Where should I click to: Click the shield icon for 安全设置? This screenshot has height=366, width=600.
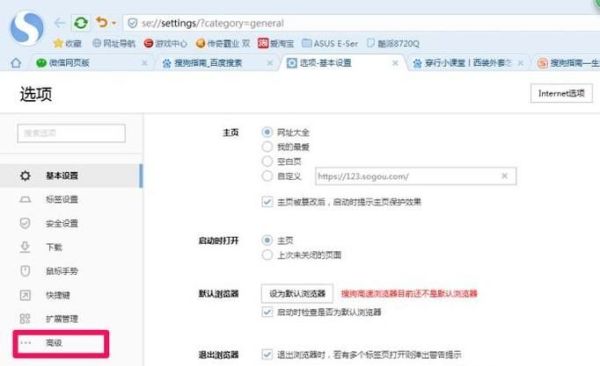click(x=25, y=223)
